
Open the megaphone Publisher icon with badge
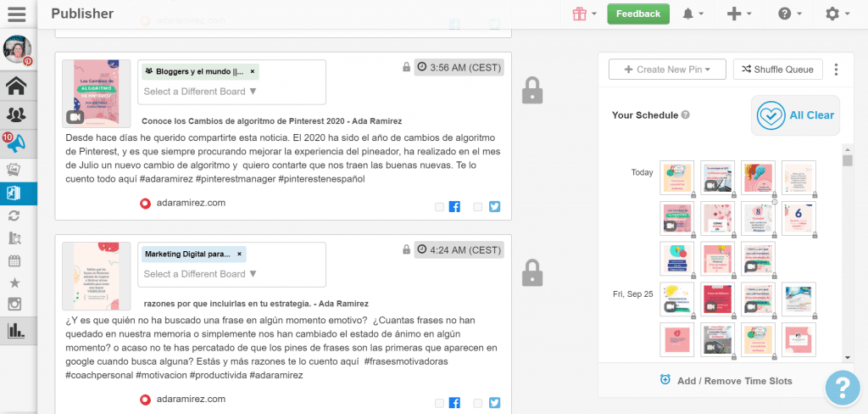point(16,143)
